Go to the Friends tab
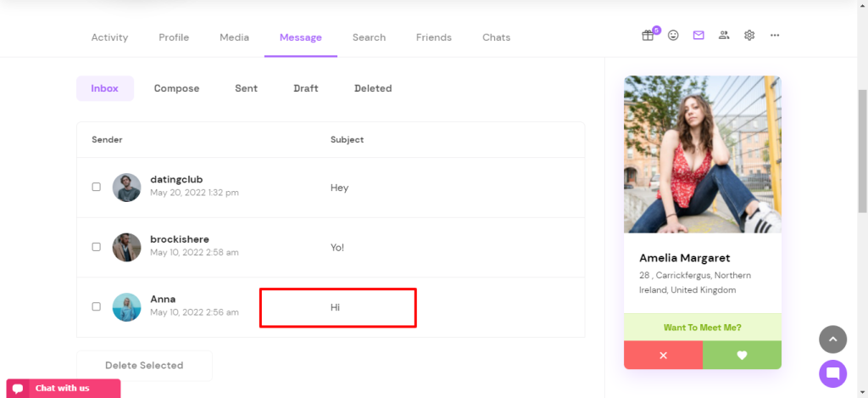 click(x=433, y=37)
